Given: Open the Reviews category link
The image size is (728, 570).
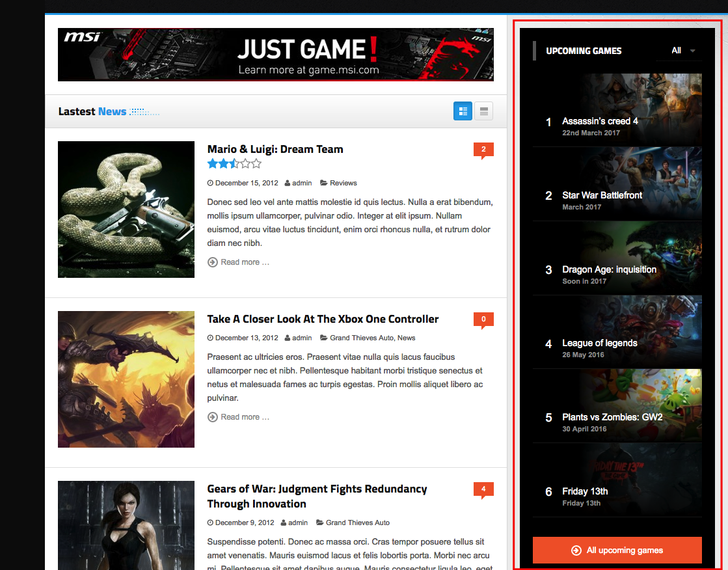Looking at the screenshot, I should point(343,183).
